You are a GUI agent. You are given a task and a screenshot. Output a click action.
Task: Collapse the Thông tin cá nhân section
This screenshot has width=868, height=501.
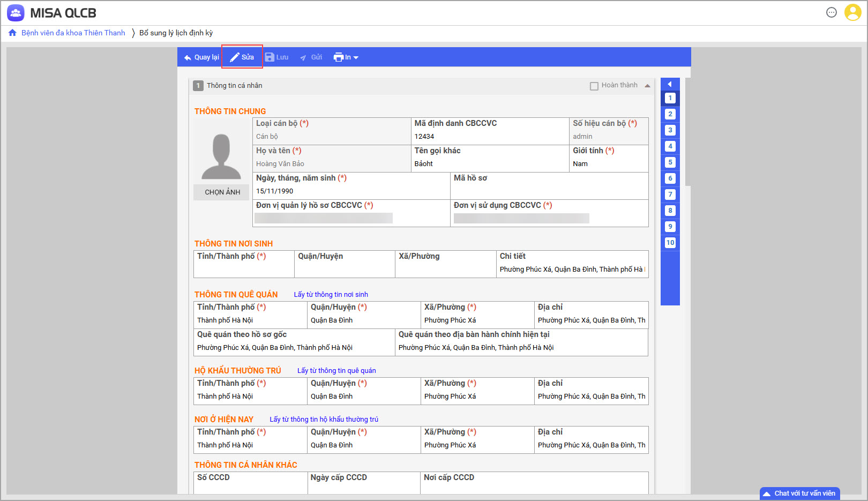coord(647,86)
